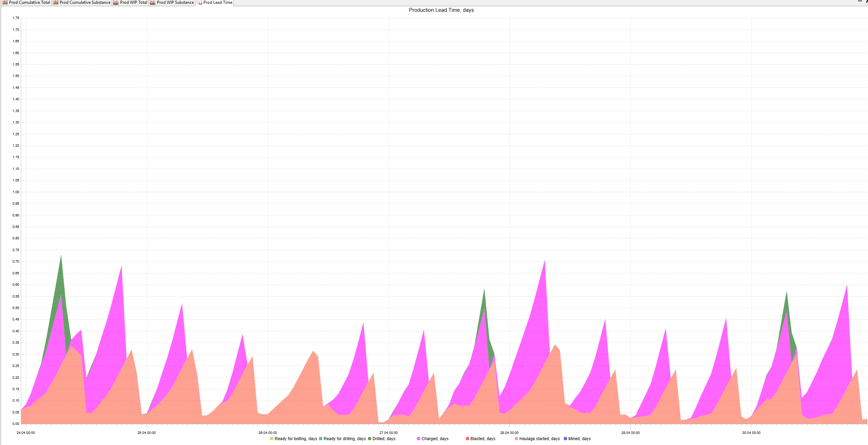Click the Prod Lead Time tab icon
The image size is (868, 445).
tap(200, 2)
